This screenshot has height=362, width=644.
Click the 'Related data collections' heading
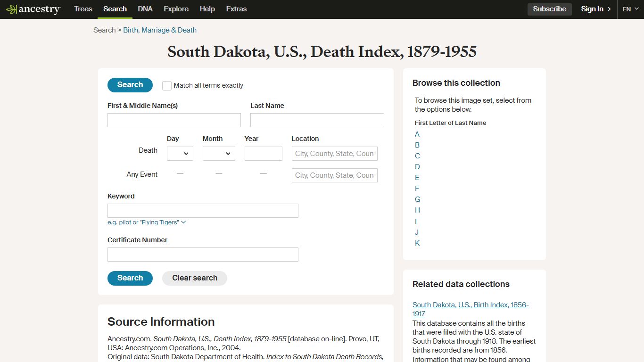click(x=461, y=284)
